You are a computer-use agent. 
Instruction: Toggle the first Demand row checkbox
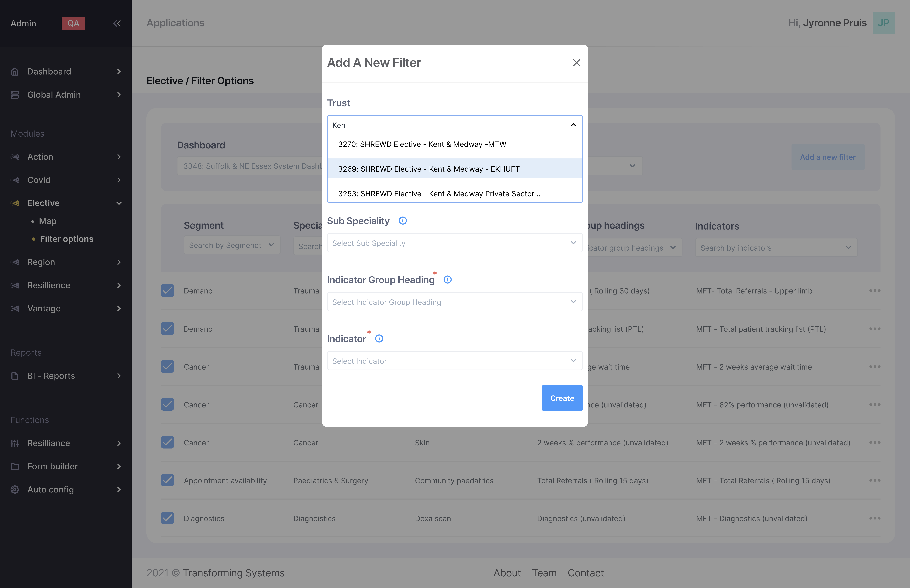pyautogui.click(x=167, y=291)
